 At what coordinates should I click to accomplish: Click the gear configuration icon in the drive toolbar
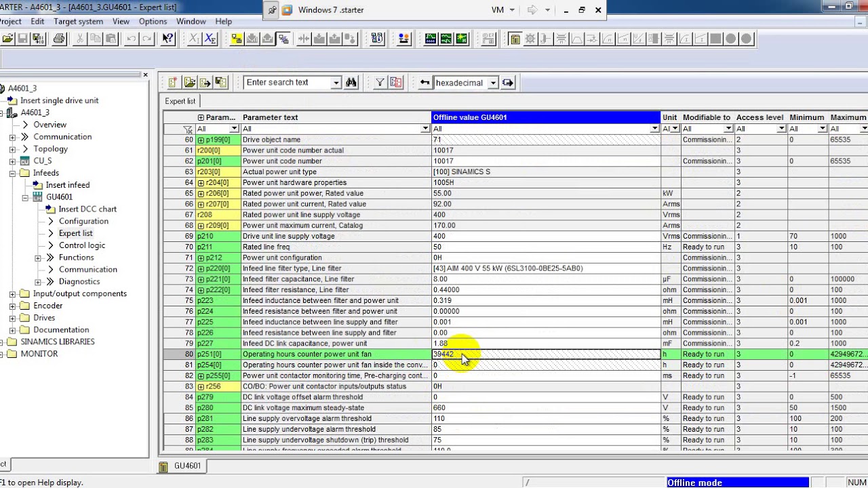(x=530, y=39)
